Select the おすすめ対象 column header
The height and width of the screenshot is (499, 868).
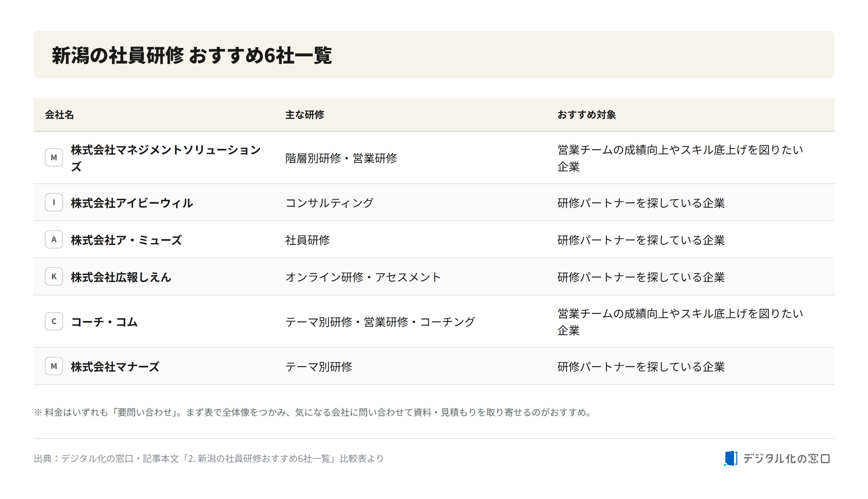click(x=587, y=115)
